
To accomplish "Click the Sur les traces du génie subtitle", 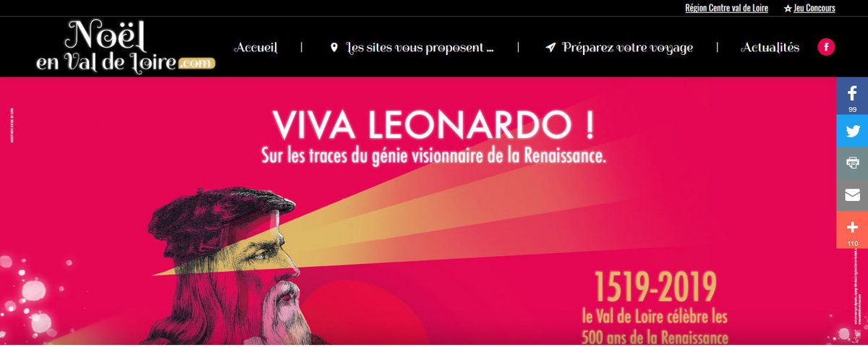I will click(433, 155).
